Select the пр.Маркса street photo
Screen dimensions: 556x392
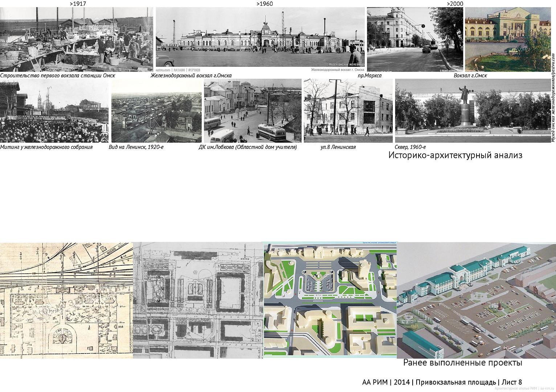(x=415, y=39)
